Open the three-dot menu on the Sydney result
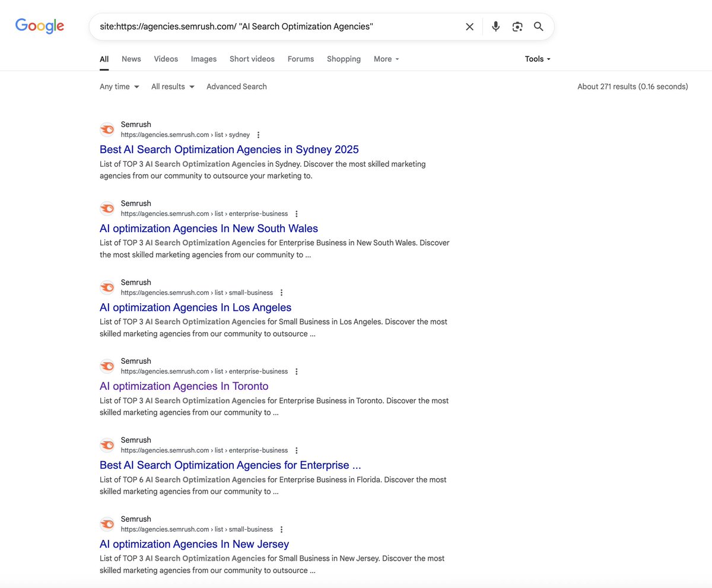Screen dimensions: 712x588 coord(258,135)
